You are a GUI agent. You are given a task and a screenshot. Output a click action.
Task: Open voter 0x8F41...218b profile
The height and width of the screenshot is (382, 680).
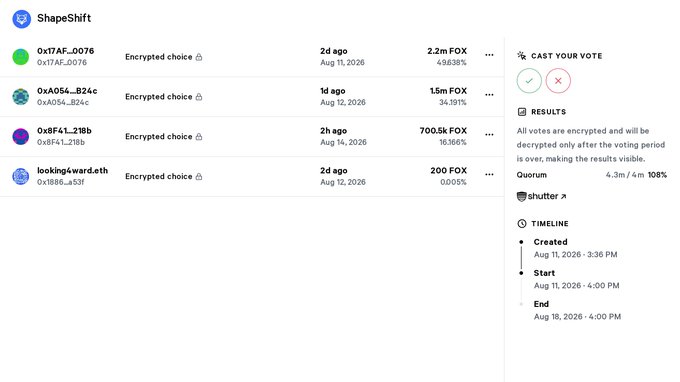pyautogui.click(x=64, y=131)
